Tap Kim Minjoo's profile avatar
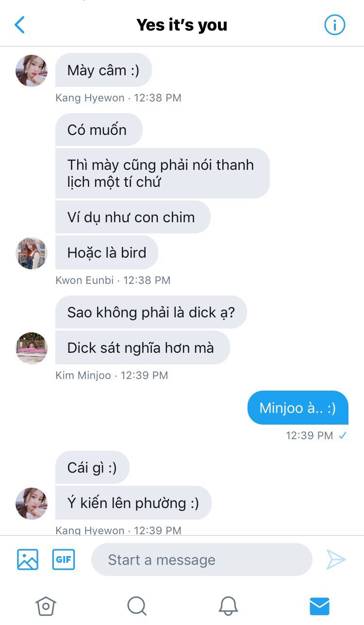Image resolution: width=364 pixels, height=625 pixels. [x=32, y=348]
